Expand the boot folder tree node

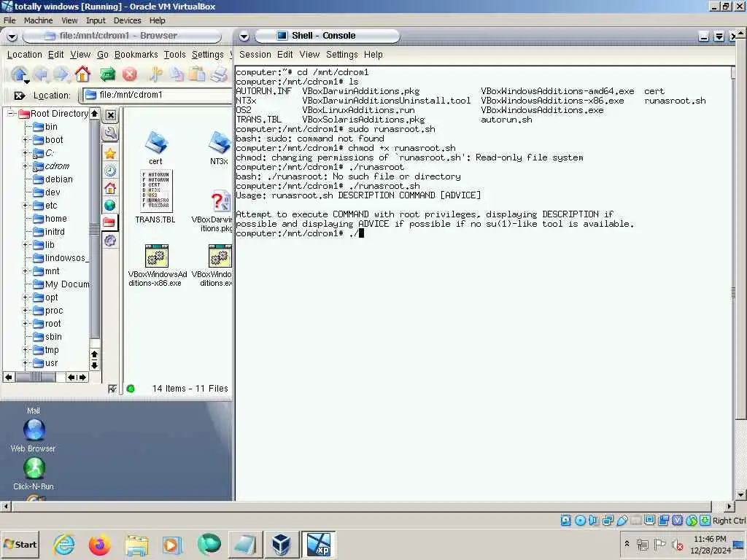tap(26, 139)
